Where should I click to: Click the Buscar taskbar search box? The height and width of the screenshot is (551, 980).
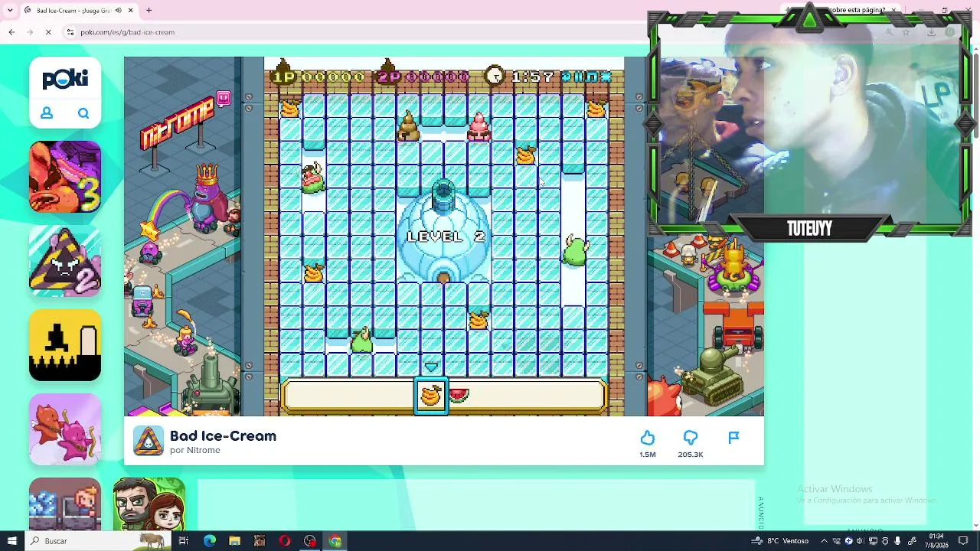[x=100, y=541]
